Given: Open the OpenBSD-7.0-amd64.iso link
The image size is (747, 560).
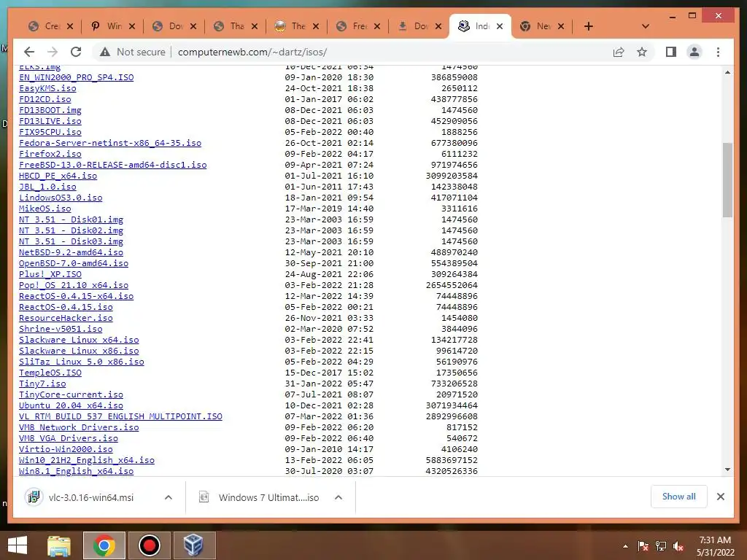Looking at the screenshot, I should pos(74,263).
